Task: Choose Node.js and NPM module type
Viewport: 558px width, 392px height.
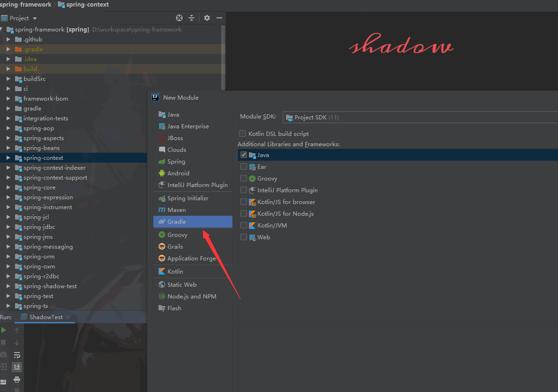Action: 193,296
